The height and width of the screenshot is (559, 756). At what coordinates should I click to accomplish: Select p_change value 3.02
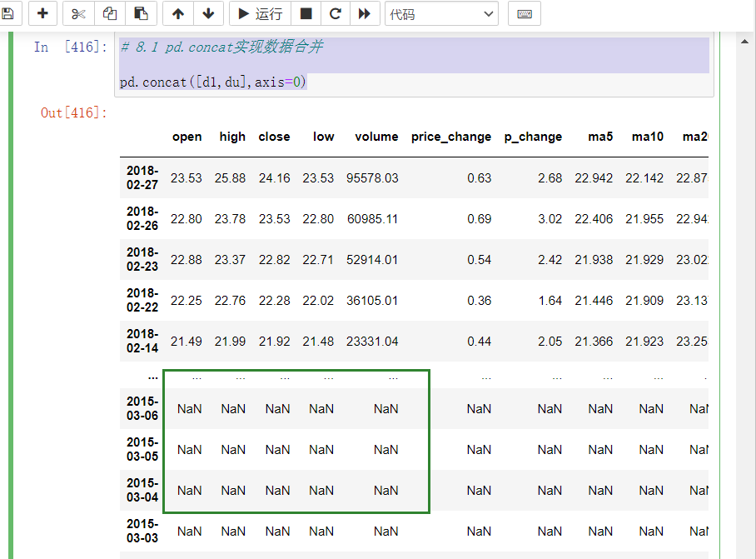tap(550, 219)
